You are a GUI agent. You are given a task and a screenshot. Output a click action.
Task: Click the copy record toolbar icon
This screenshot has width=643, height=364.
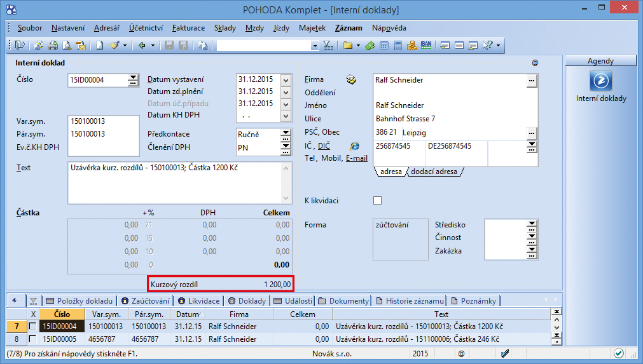point(202,46)
